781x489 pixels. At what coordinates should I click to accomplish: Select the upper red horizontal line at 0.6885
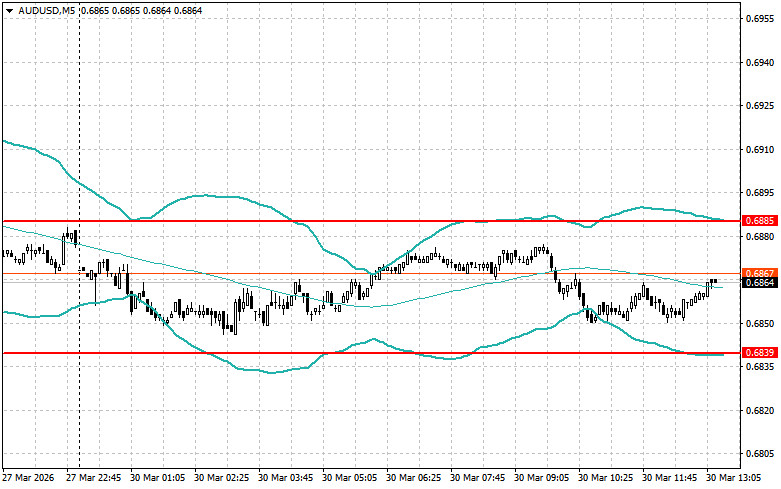pyautogui.click(x=371, y=221)
